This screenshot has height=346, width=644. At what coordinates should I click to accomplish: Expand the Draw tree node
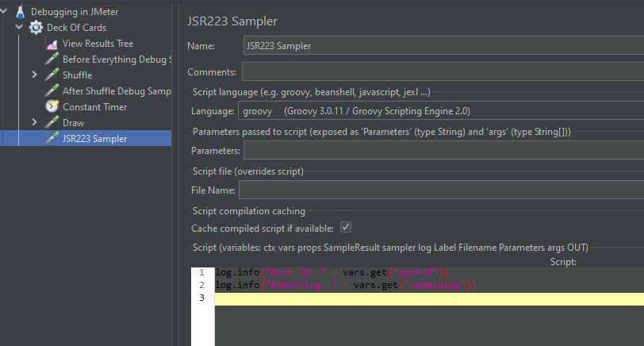[x=35, y=122]
